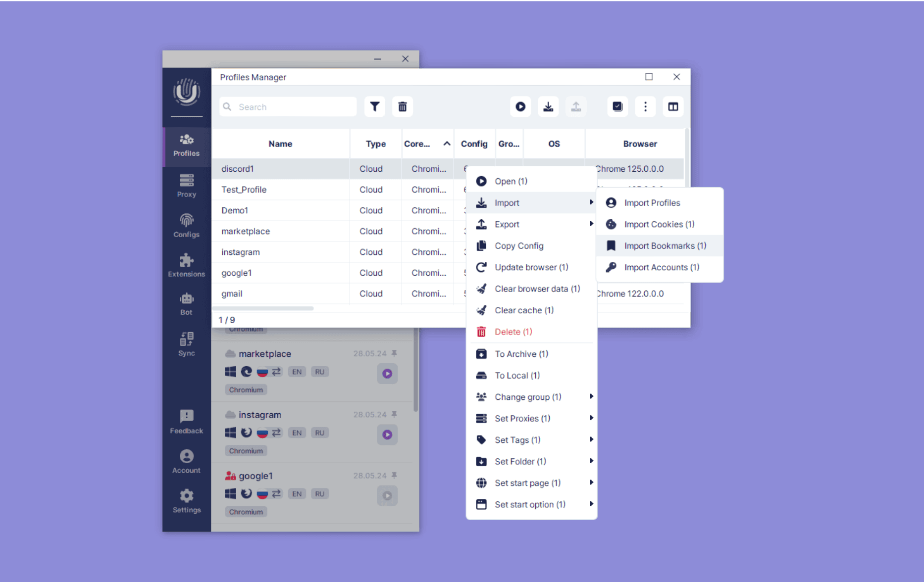Expand the Export submenu arrow
The height and width of the screenshot is (582, 924).
tap(591, 224)
